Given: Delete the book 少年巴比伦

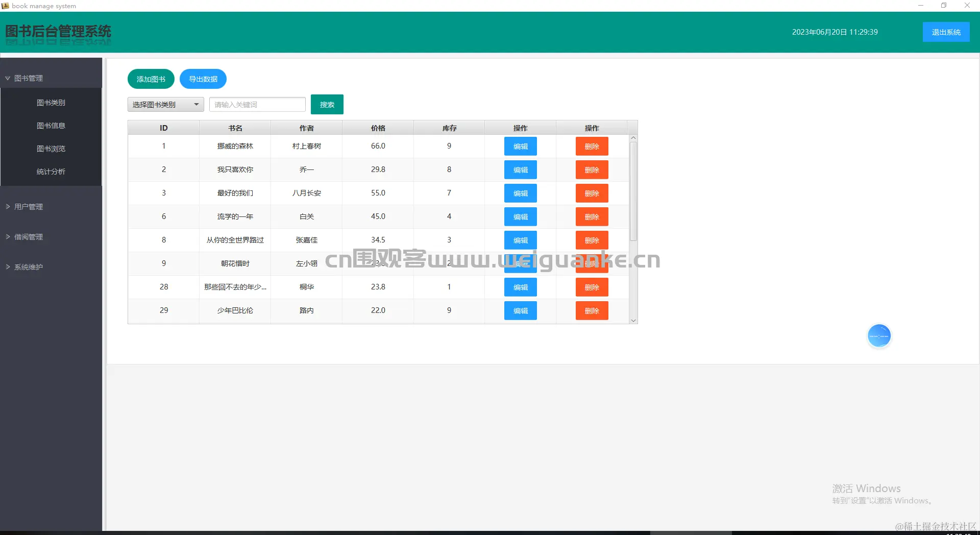Looking at the screenshot, I should coord(592,311).
